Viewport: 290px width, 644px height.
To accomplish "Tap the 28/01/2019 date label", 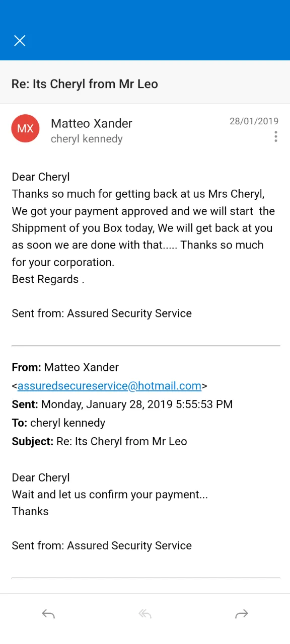I will tap(254, 121).
